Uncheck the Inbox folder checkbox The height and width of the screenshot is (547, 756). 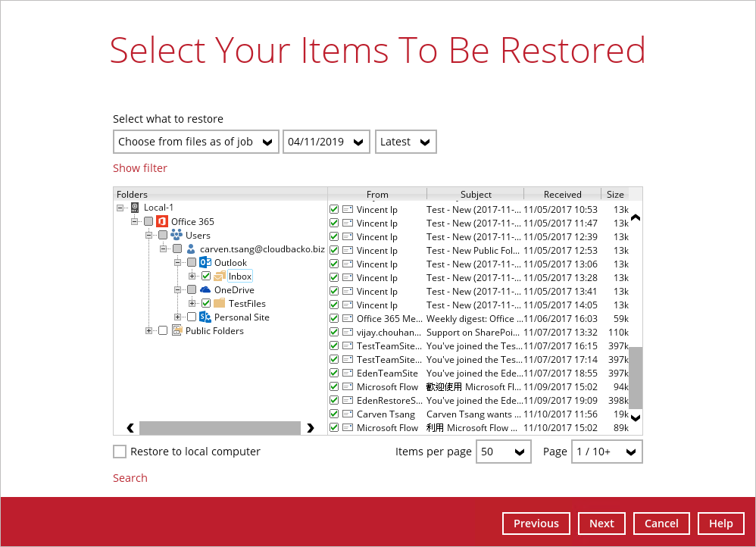[x=206, y=277]
